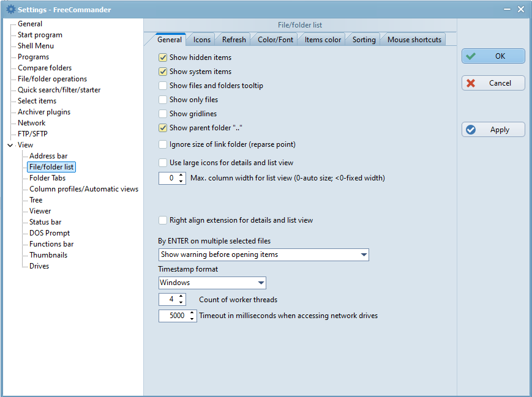Click the green checkmark icon on OK

point(471,56)
